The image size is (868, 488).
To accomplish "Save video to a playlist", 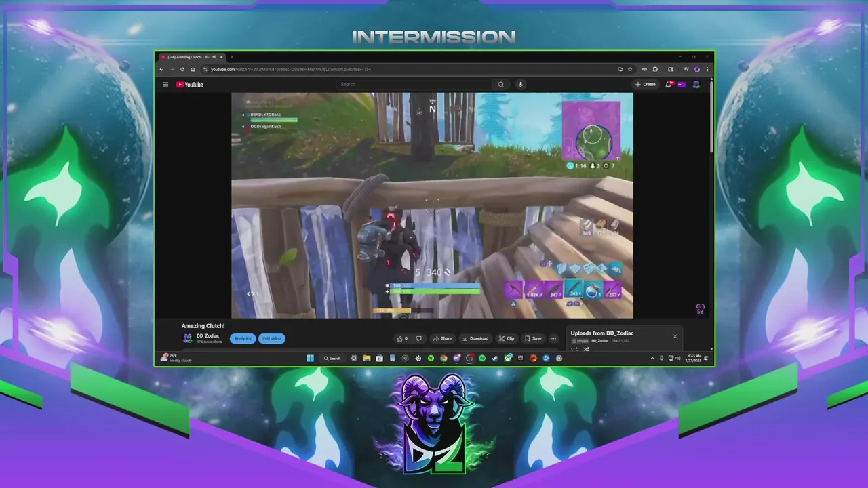I will [x=533, y=338].
